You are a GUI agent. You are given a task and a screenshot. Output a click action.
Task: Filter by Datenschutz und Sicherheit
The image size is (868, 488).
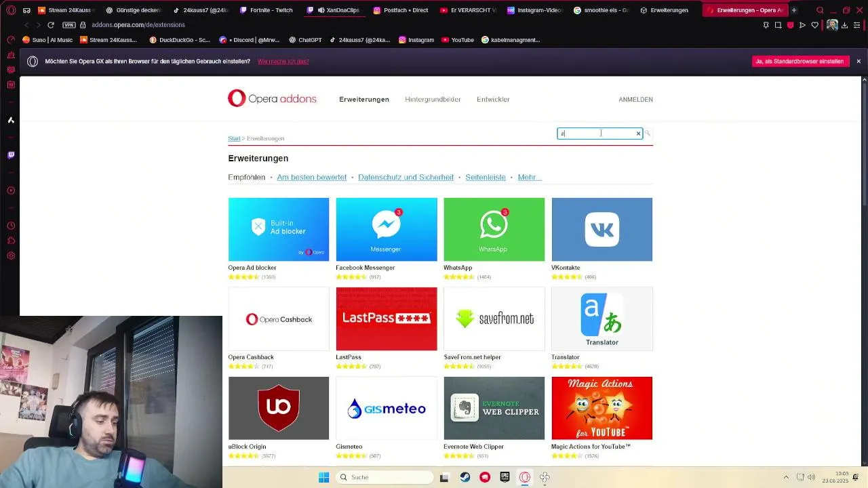pos(406,178)
